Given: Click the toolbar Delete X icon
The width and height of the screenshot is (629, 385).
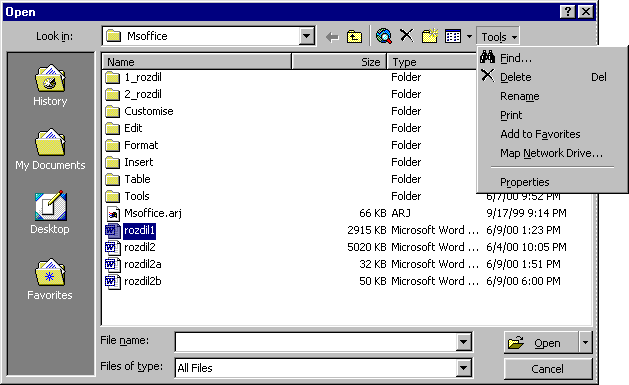Looking at the screenshot, I should click(x=406, y=36).
